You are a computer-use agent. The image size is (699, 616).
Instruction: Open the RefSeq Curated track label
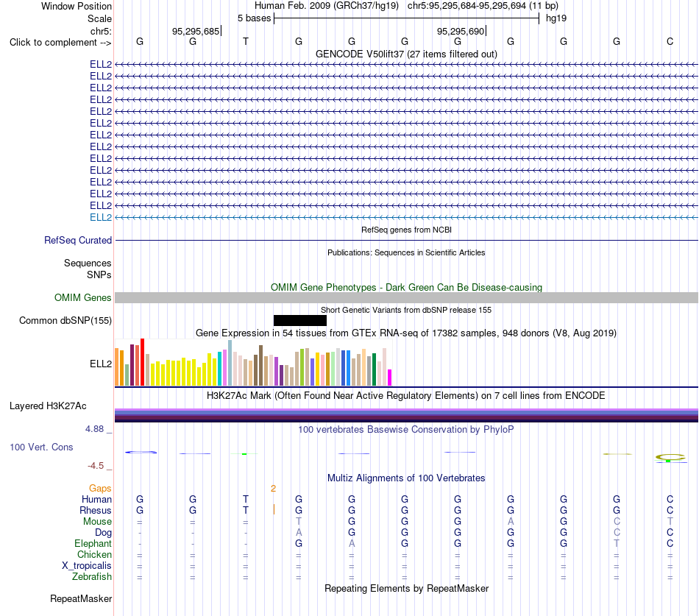[x=78, y=240]
